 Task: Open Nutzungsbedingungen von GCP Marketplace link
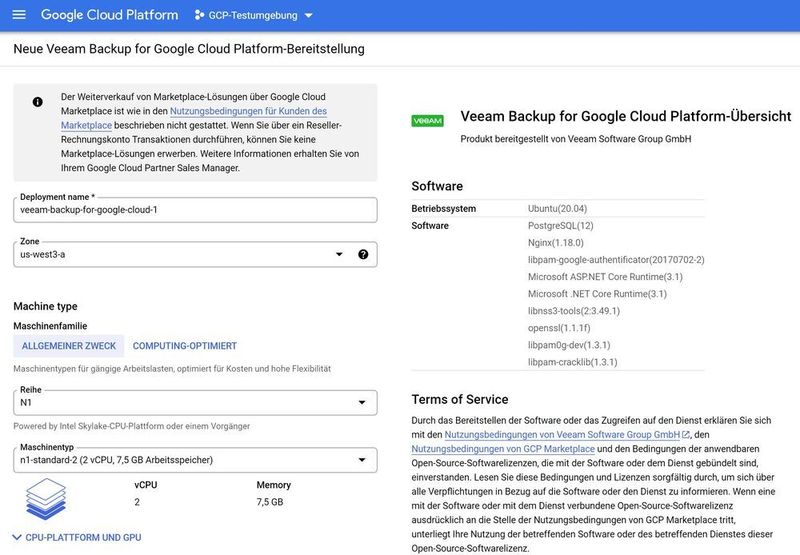(503, 449)
